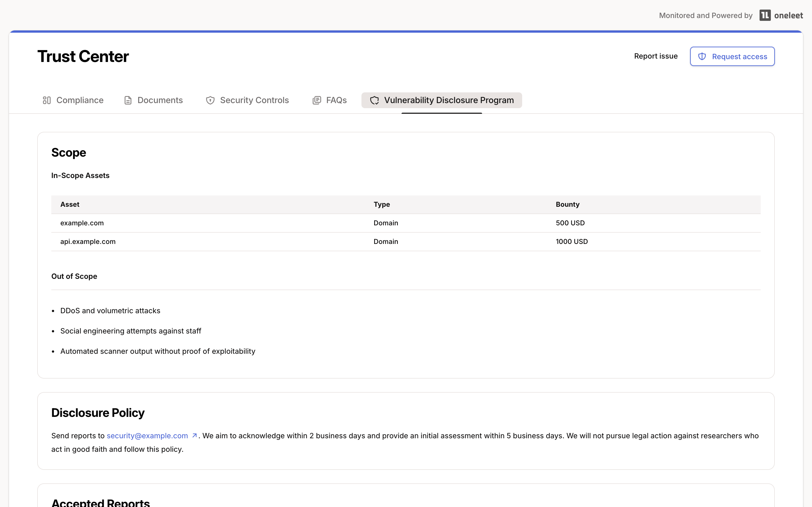812x507 pixels.
Task: Click the Compliance grid icon
Action: pos(47,100)
